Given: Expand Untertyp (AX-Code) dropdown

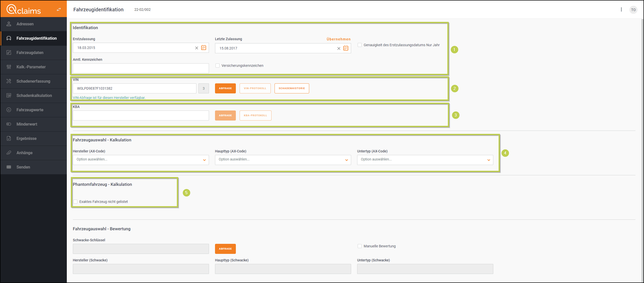Looking at the screenshot, I should point(425,160).
